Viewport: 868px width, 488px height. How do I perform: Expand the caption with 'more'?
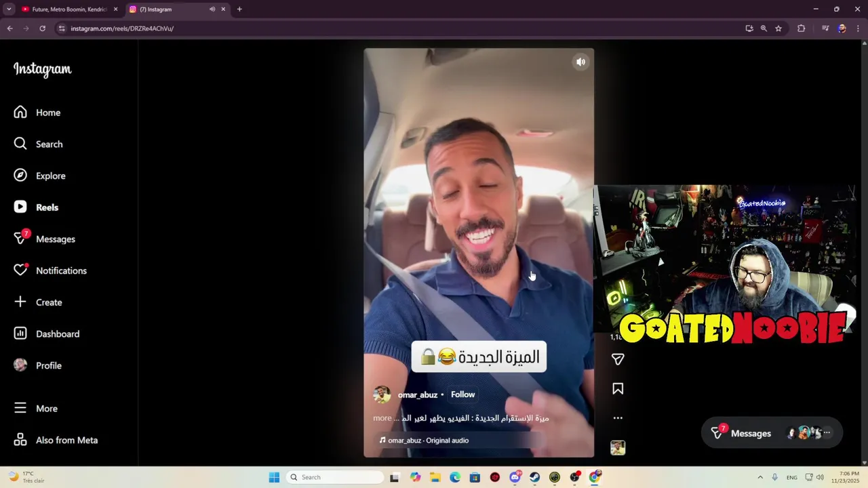click(x=382, y=418)
